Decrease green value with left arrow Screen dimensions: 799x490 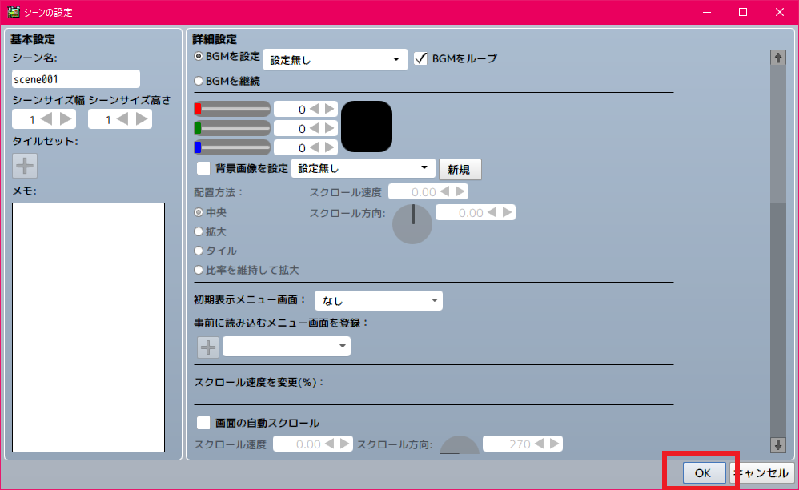tap(315, 128)
